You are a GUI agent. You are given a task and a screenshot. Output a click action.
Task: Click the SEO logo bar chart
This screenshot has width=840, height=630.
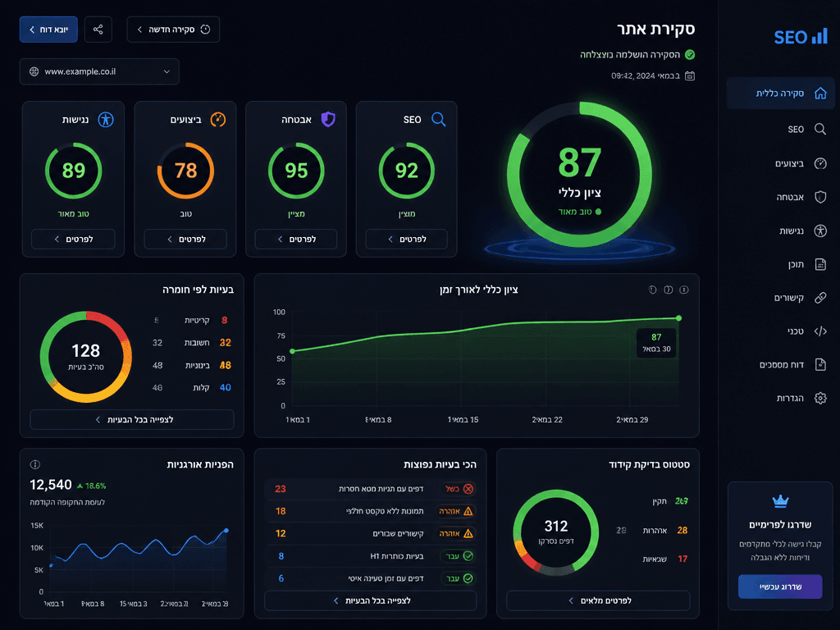819,36
